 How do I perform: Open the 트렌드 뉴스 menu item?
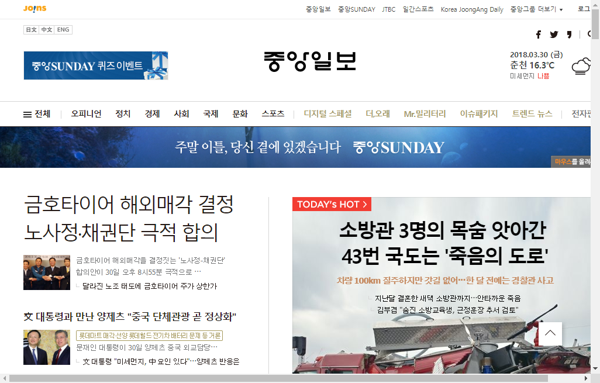click(532, 114)
